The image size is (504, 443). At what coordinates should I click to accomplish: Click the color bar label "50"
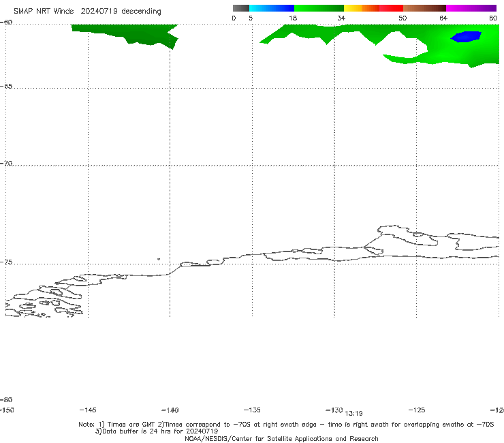[403, 18]
